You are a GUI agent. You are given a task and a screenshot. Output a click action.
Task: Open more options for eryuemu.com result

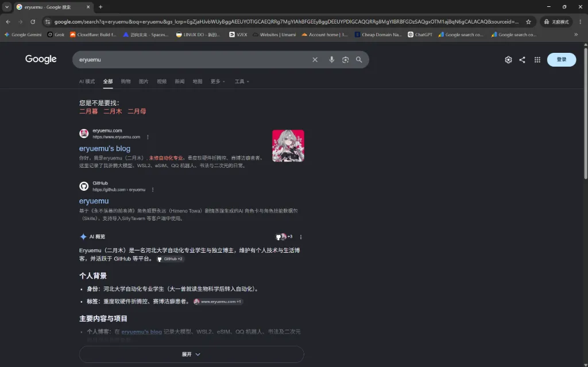point(148,137)
